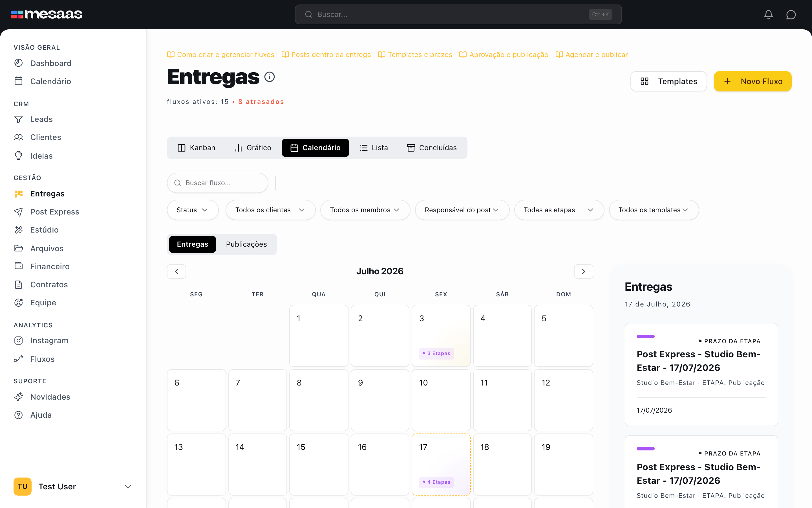Image resolution: width=812 pixels, height=508 pixels.
Task: Go to previous month arrow
Action: click(x=176, y=271)
